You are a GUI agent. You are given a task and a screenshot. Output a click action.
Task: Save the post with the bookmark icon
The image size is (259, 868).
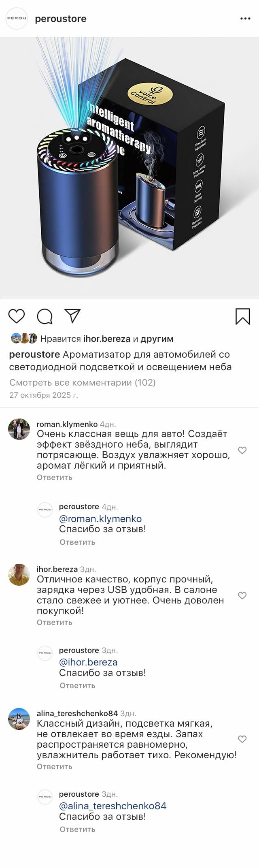tap(242, 316)
